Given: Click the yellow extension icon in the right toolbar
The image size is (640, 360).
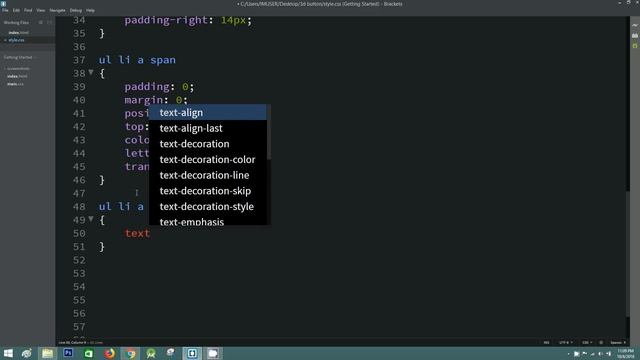Looking at the screenshot, I should (x=635, y=46).
